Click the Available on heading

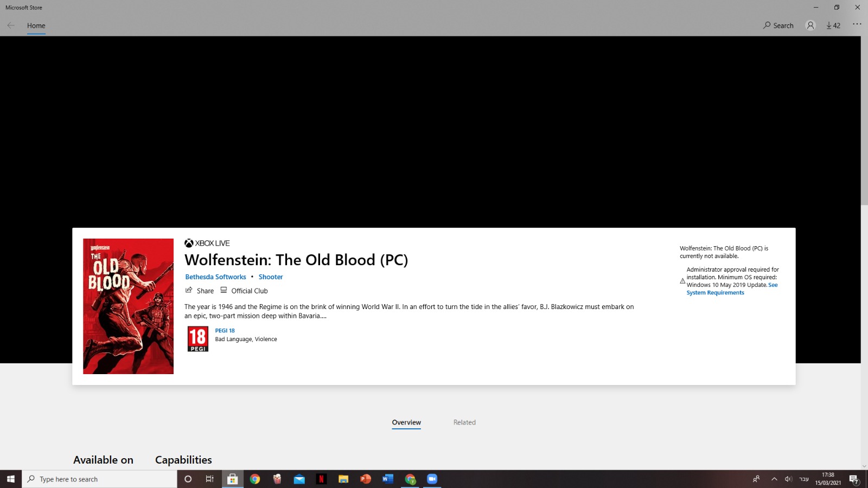click(103, 460)
